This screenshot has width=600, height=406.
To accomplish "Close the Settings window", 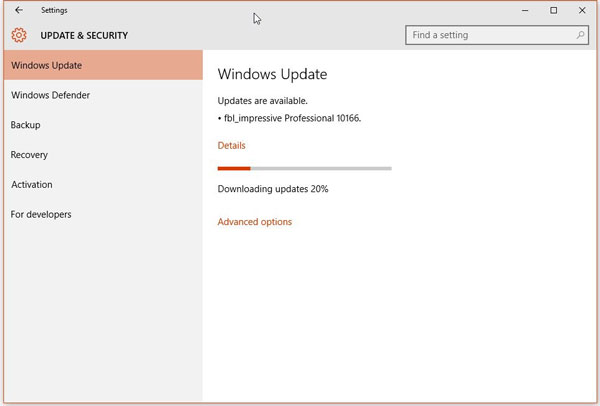I will [582, 11].
